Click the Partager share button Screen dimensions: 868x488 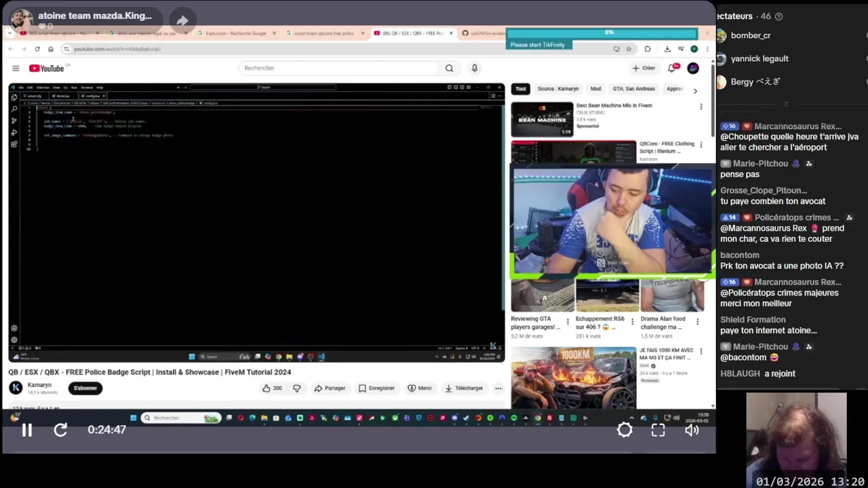pos(330,388)
